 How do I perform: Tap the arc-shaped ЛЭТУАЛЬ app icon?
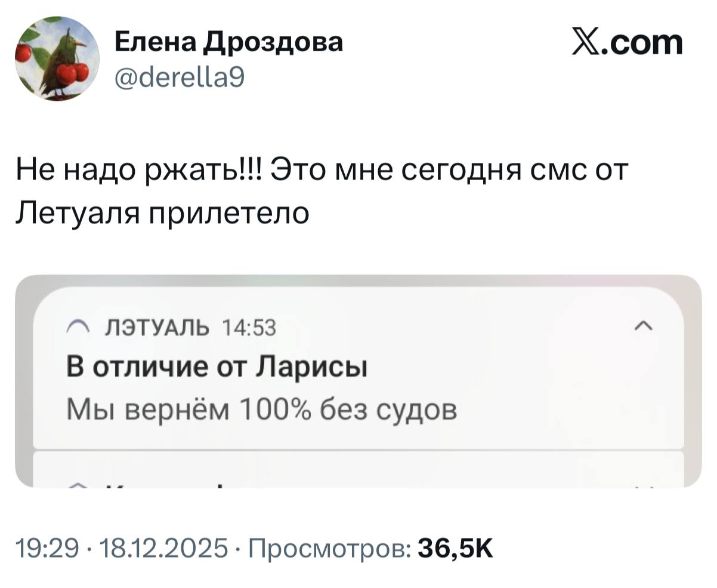(x=78, y=327)
